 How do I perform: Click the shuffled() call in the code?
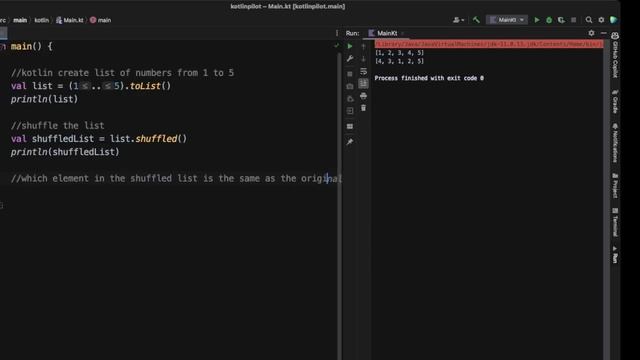[161, 139]
